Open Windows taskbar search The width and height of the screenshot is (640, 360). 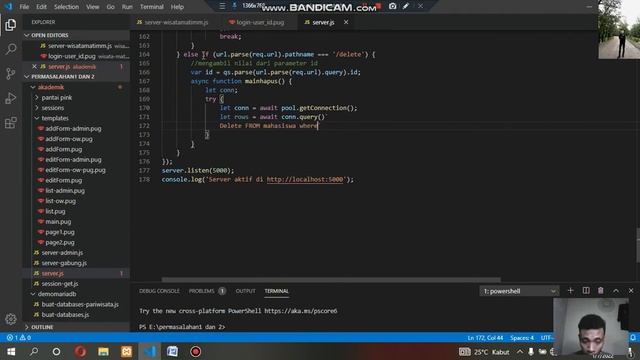pyautogui.click(x=34, y=351)
